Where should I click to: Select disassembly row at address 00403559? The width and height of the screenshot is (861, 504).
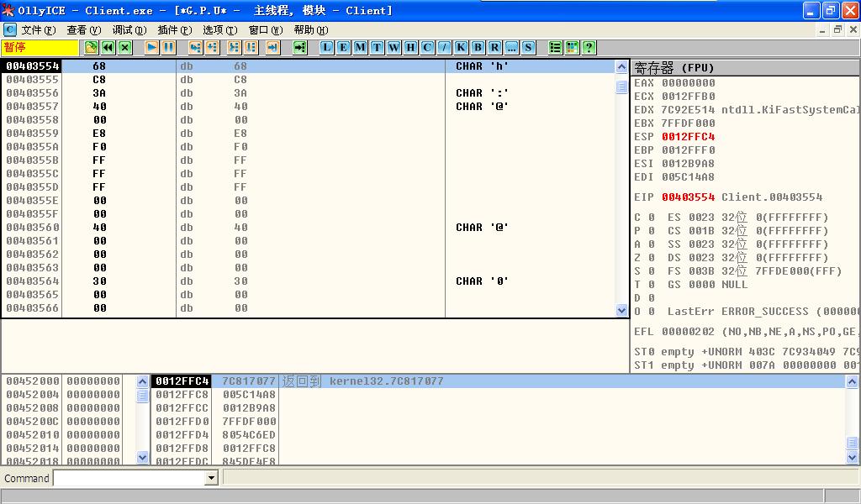[308, 134]
